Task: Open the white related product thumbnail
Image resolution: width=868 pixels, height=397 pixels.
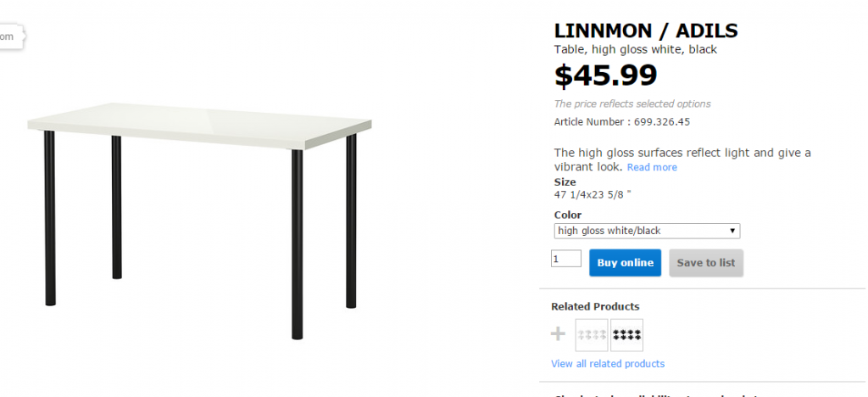Action: point(592,335)
